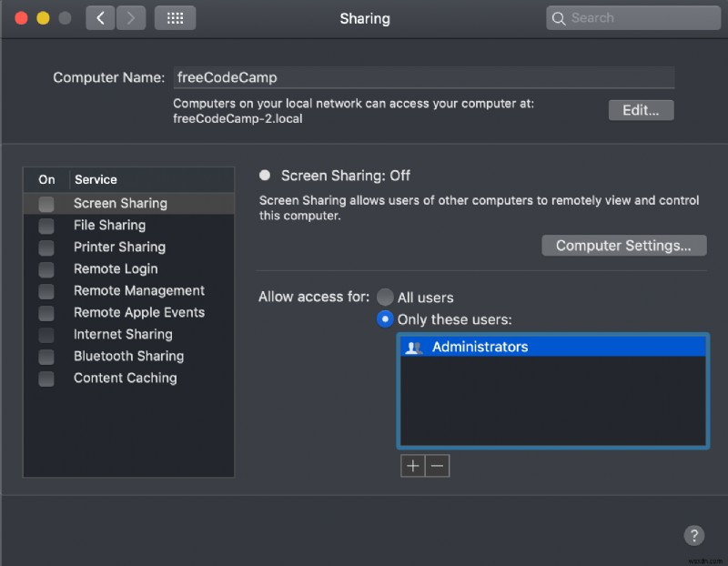The image size is (728, 566).
Task: Select Remote Management in the service list
Action: [x=138, y=290]
